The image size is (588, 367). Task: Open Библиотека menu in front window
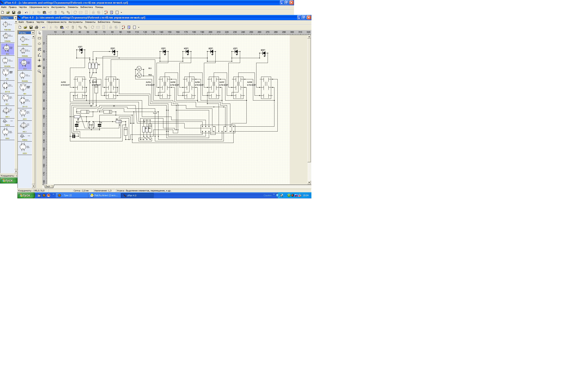[x=104, y=22]
